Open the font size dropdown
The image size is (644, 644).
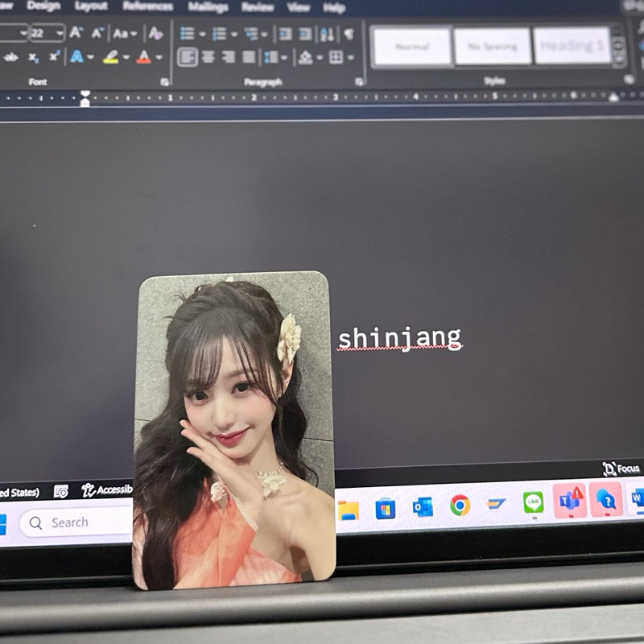tap(58, 31)
